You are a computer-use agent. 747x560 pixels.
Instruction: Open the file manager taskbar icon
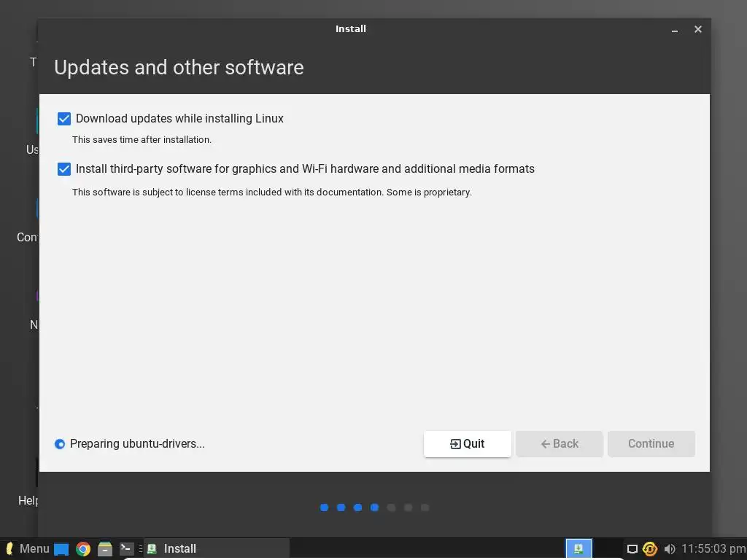[105, 549]
